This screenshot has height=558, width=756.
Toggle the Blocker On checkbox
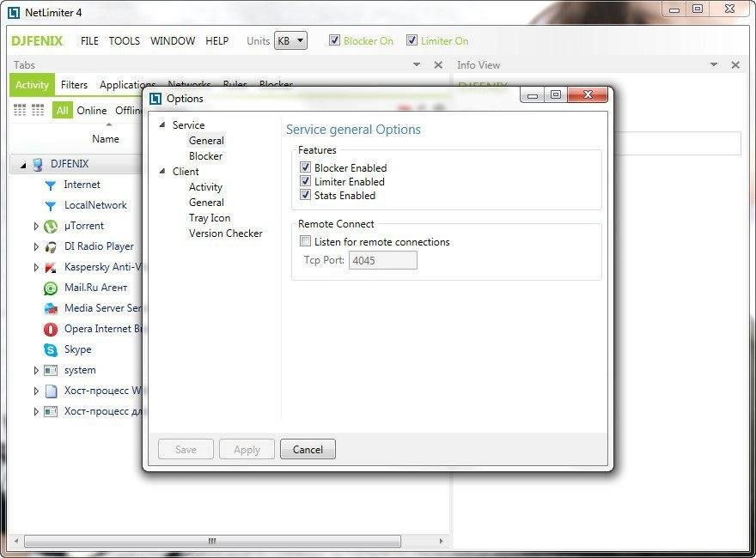[x=334, y=40]
